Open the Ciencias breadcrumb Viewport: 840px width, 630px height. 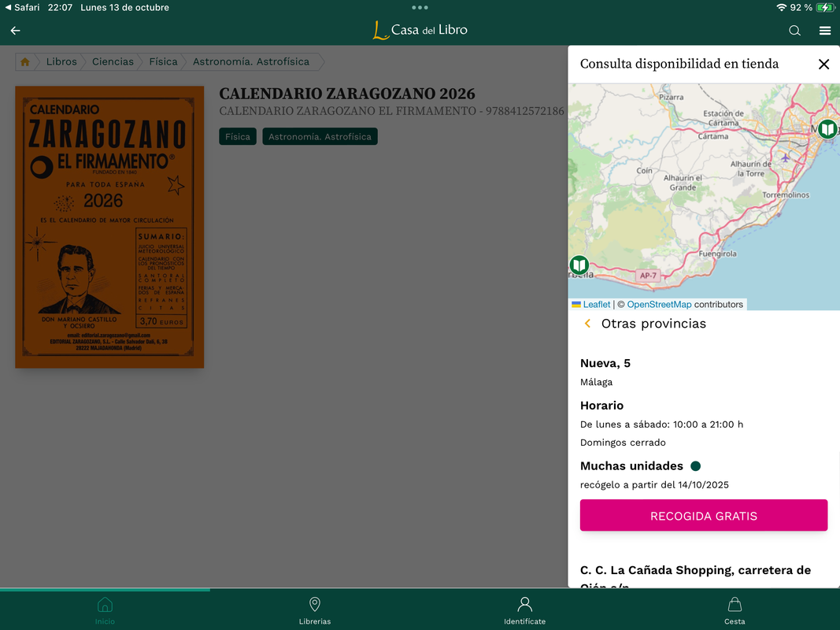coord(113,61)
